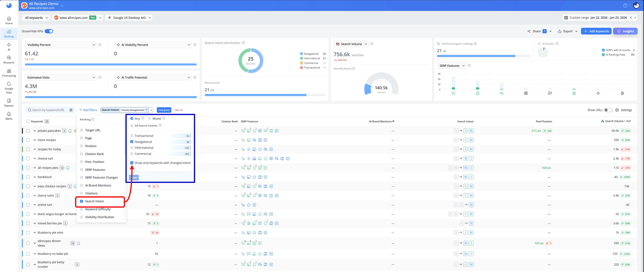Select the Mixed radio button
This screenshot has height=272, width=644.
(149, 118)
